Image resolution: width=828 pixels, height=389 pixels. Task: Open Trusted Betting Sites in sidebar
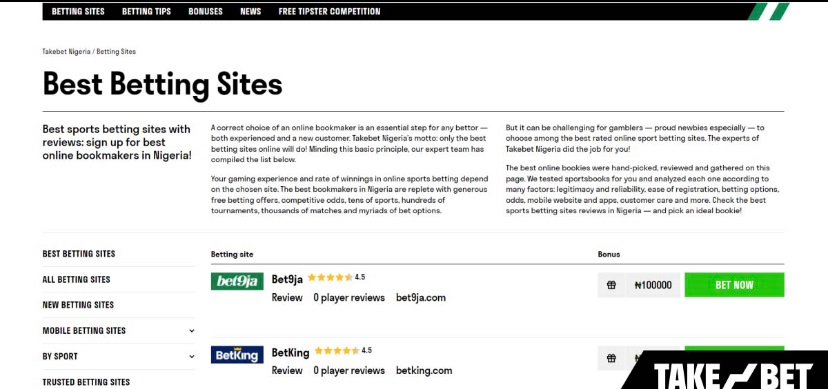86,382
